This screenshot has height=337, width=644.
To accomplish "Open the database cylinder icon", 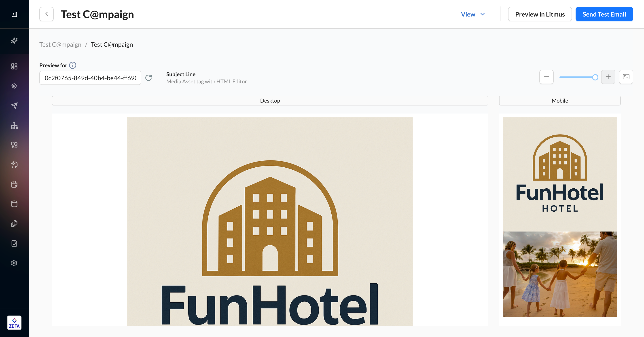I will click(x=14, y=204).
